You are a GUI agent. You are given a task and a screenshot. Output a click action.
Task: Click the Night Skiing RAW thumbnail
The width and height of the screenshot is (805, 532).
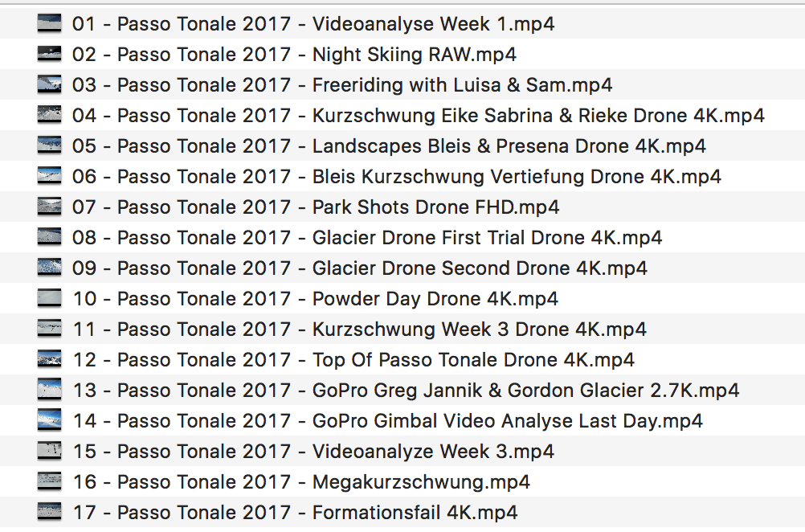pyautogui.click(x=49, y=54)
